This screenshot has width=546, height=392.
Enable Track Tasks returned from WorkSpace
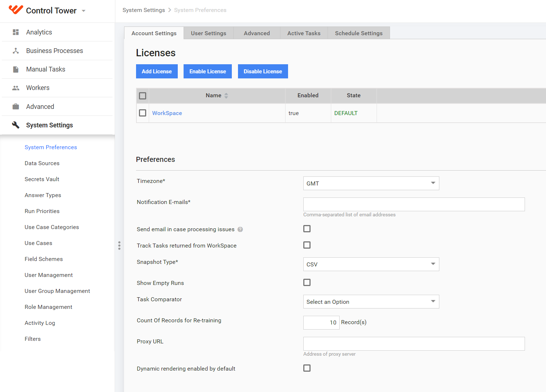[x=307, y=245]
